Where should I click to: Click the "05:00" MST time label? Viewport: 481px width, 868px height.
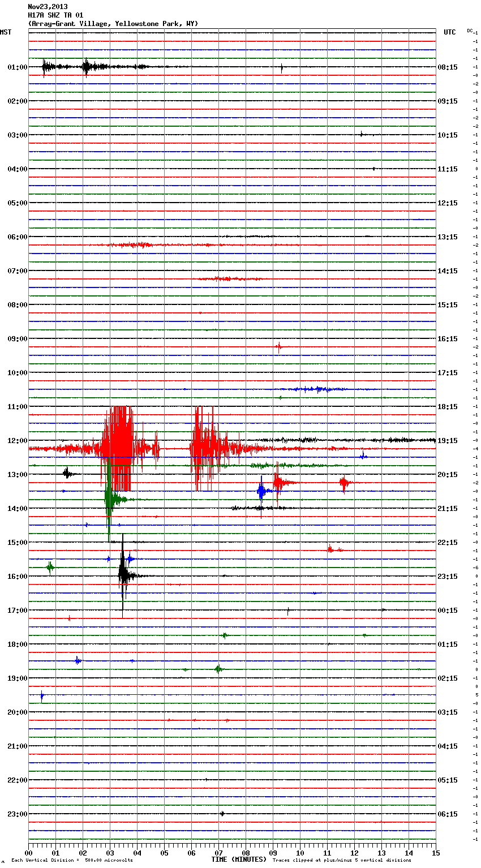tap(17, 203)
